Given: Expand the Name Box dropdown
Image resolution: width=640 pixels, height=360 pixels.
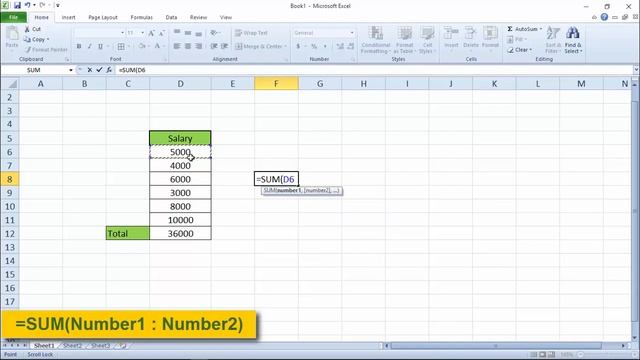Looking at the screenshot, I should [71, 70].
